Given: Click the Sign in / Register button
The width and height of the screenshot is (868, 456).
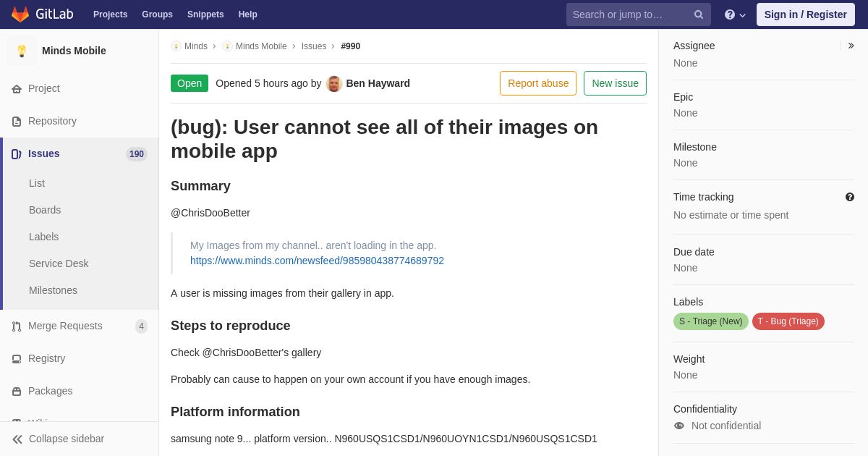Looking at the screenshot, I should pyautogui.click(x=806, y=14).
